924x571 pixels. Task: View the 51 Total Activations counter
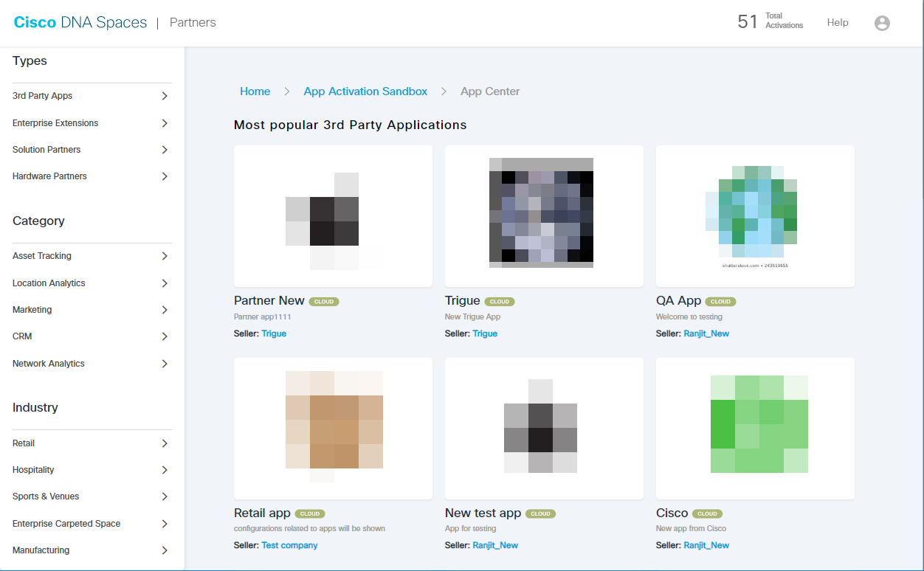(770, 21)
